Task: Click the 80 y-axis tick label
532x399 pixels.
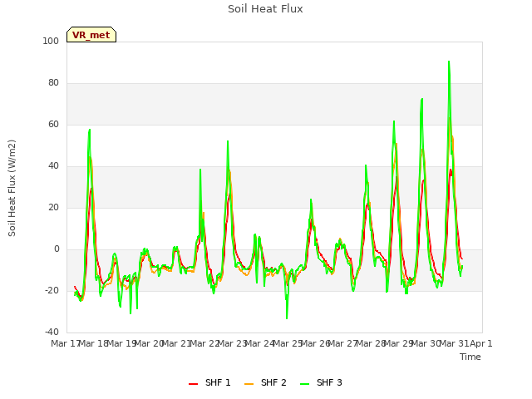Action: [53, 83]
